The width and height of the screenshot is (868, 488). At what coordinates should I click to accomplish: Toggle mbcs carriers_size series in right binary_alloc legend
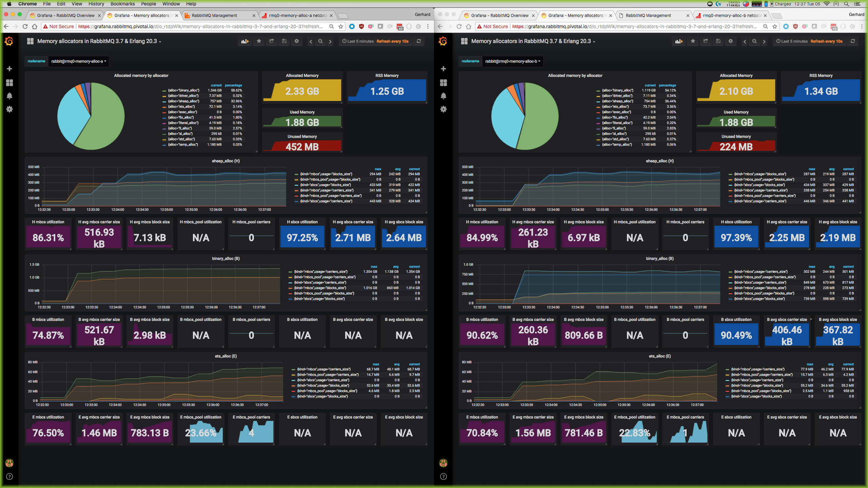(761, 272)
